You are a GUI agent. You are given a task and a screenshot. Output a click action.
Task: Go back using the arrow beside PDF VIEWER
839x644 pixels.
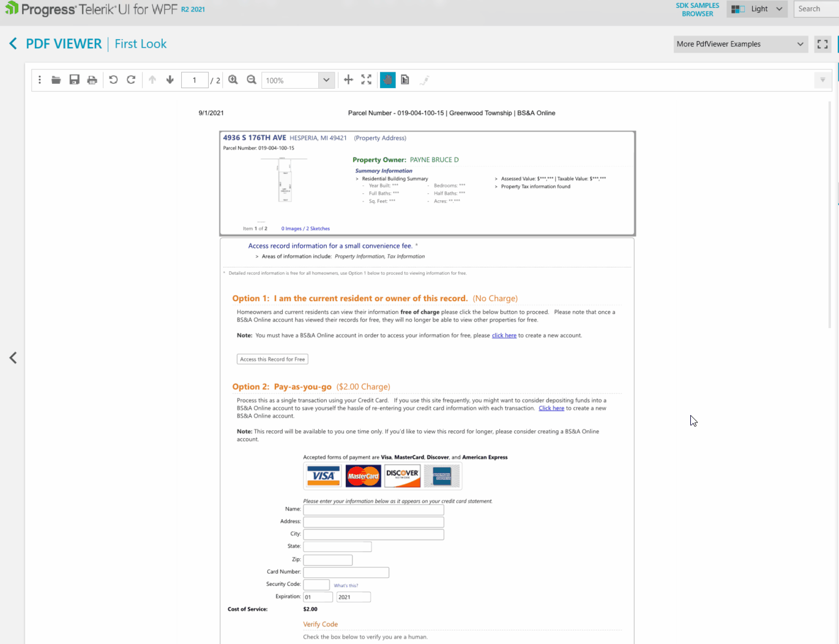click(x=13, y=43)
